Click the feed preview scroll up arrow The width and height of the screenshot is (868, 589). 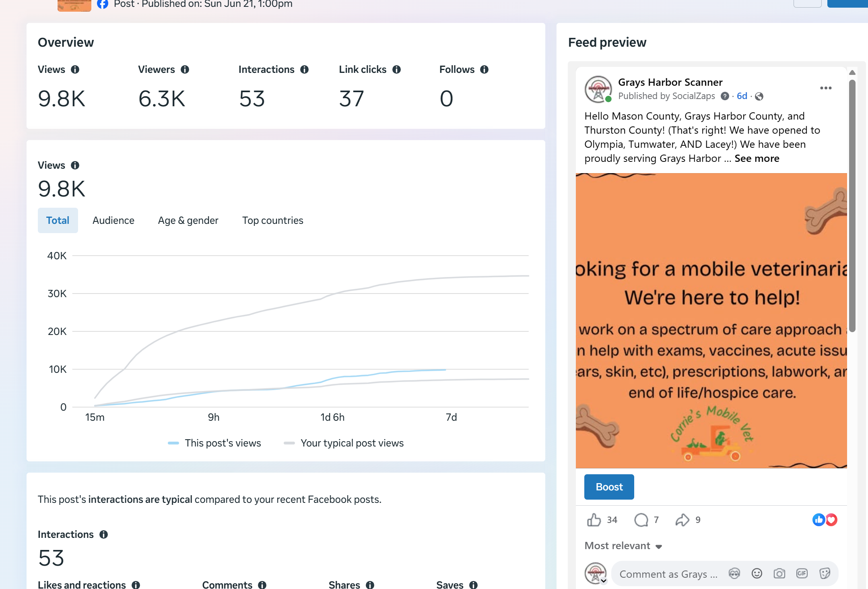tap(852, 73)
